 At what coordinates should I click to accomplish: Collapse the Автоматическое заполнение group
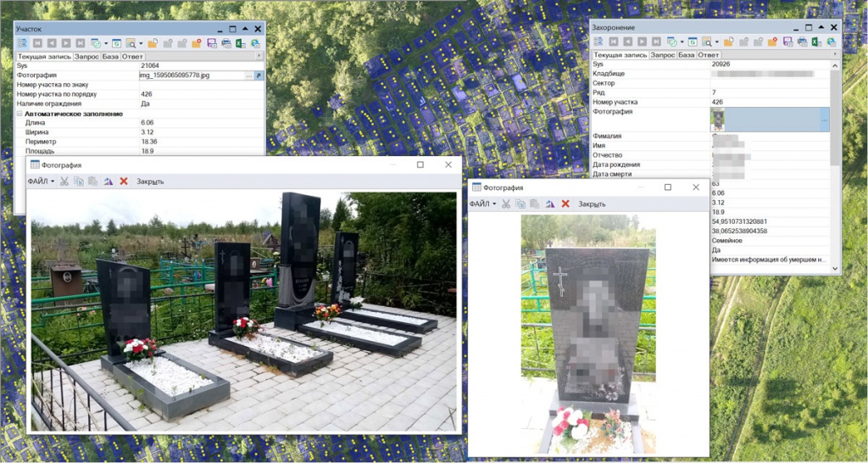(x=19, y=114)
